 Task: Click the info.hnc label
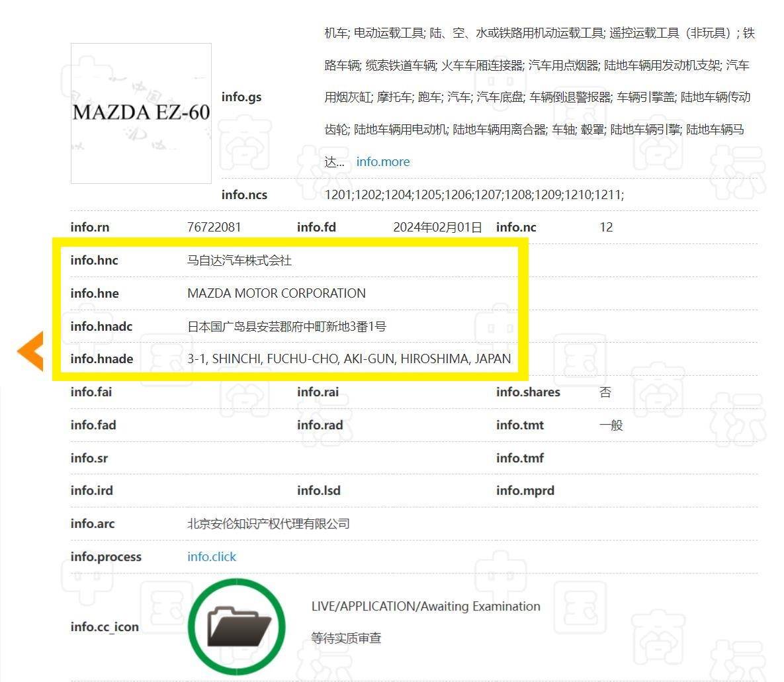point(95,260)
